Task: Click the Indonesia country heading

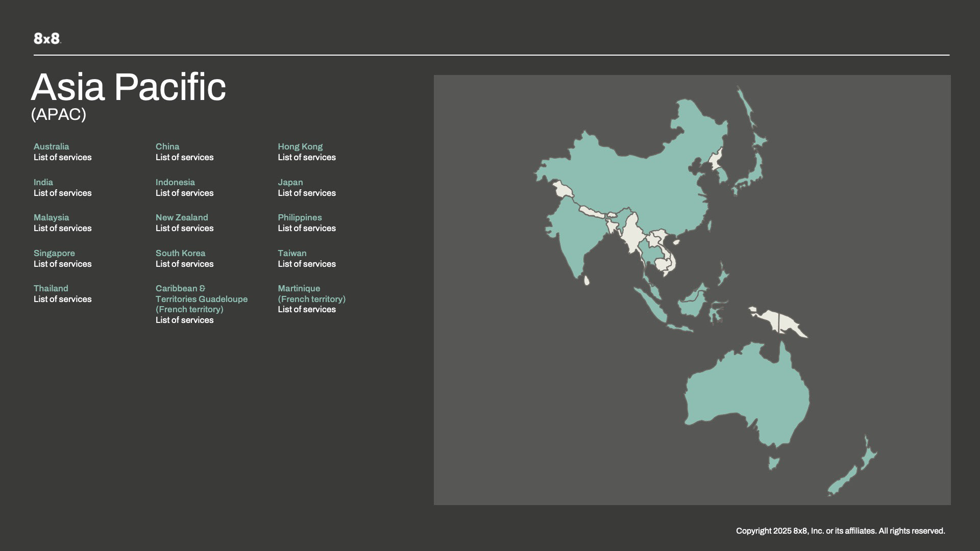Action: tap(175, 182)
